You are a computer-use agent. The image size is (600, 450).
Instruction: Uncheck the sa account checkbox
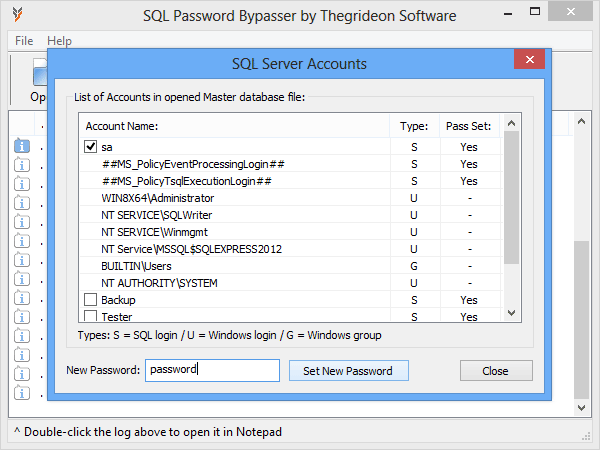click(90, 147)
